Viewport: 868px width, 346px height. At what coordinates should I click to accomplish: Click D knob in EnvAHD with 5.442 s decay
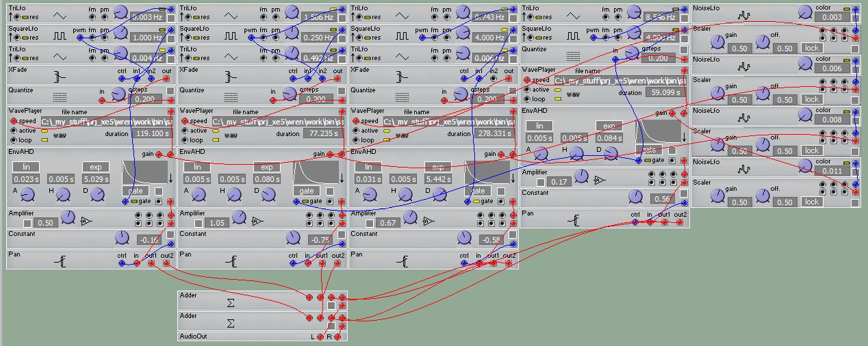(440, 196)
